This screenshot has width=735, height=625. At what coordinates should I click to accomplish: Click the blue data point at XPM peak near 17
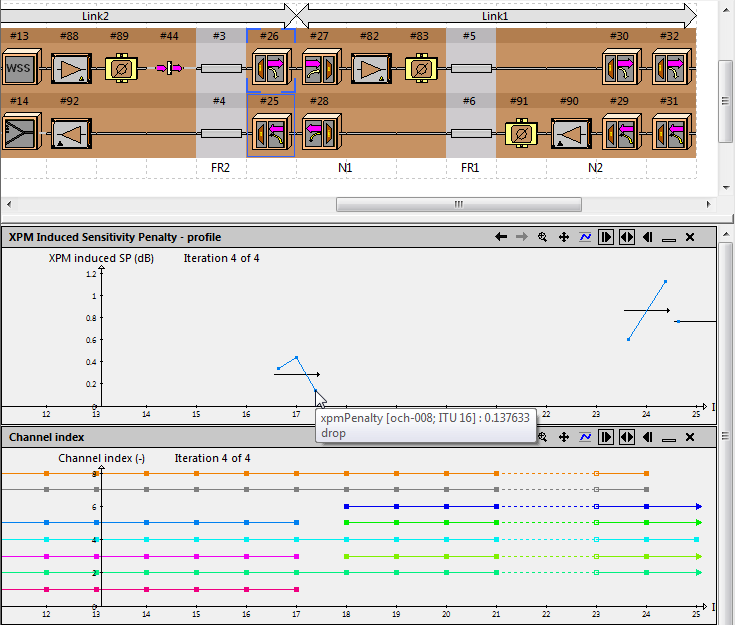(x=297, y=358)
